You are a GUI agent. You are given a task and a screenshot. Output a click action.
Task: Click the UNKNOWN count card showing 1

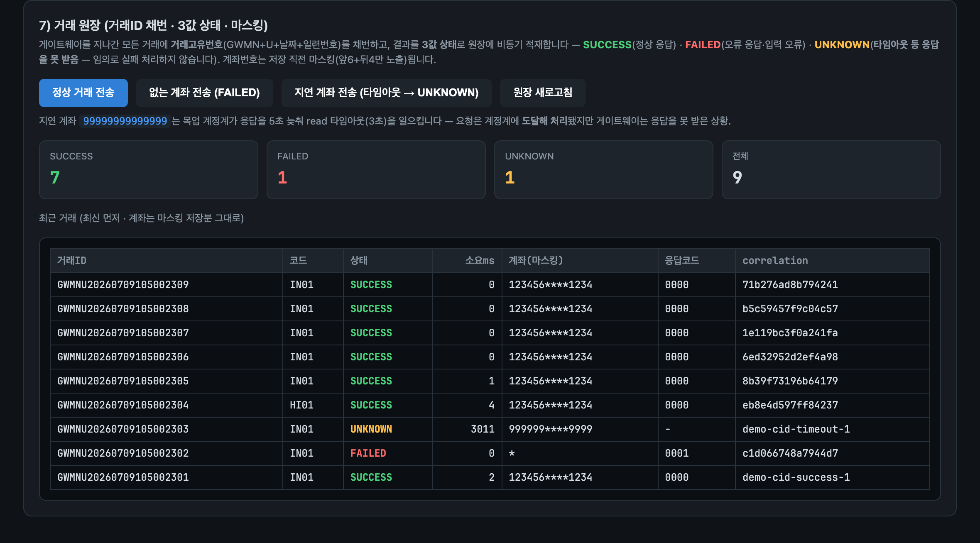coord(604,170)
